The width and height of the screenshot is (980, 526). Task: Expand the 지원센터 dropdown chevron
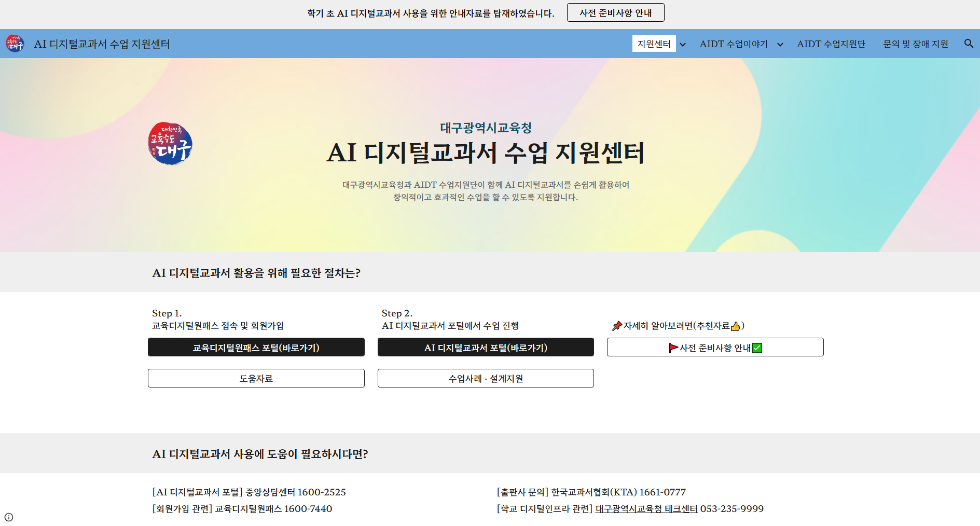tap(683, 45)
